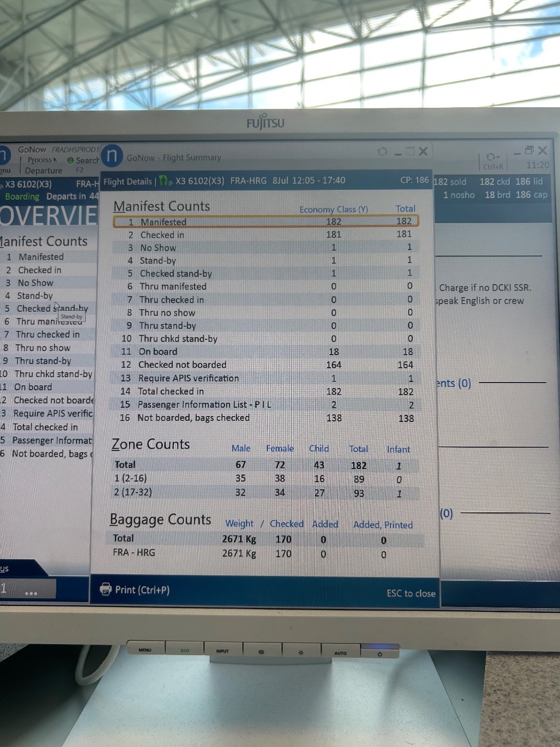The width and height of the screenshot is (560, 747).
Task: Select No Show in left overview list
Action: 36,283
